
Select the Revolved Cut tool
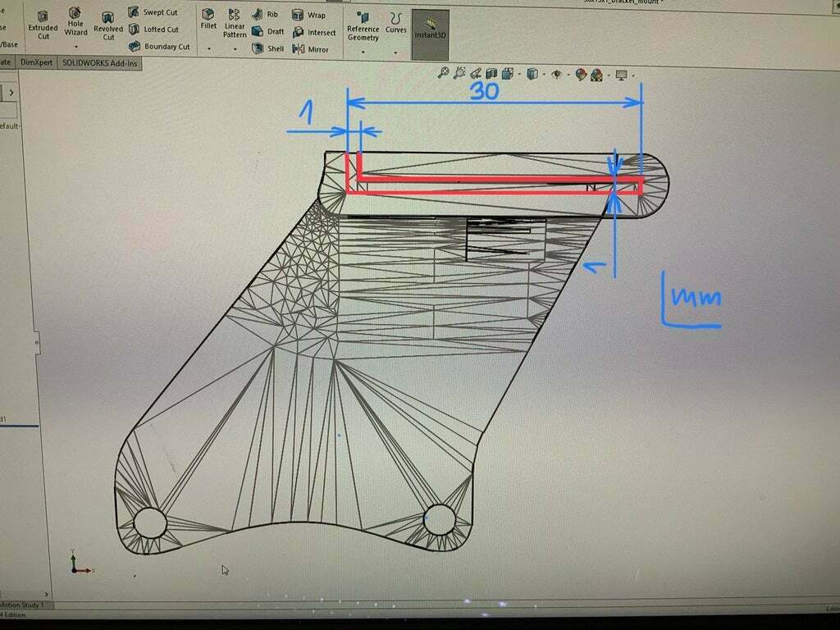click(x=108, y=26)
